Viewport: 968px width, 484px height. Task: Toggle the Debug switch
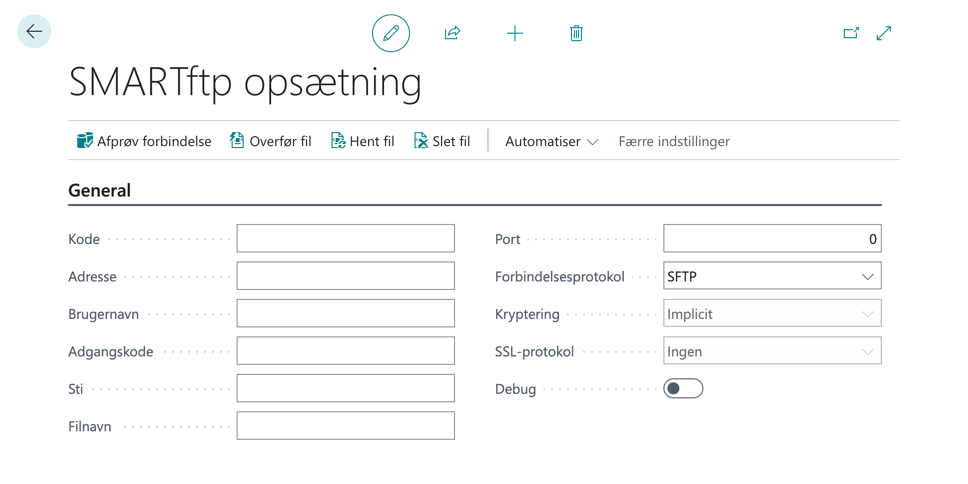pos(683,389)
